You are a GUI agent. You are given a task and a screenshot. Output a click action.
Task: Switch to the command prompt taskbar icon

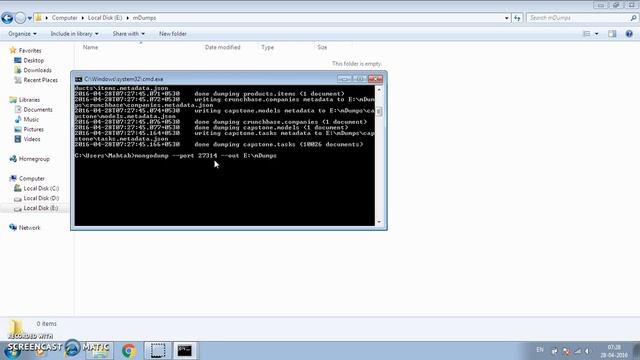[184, 351]
